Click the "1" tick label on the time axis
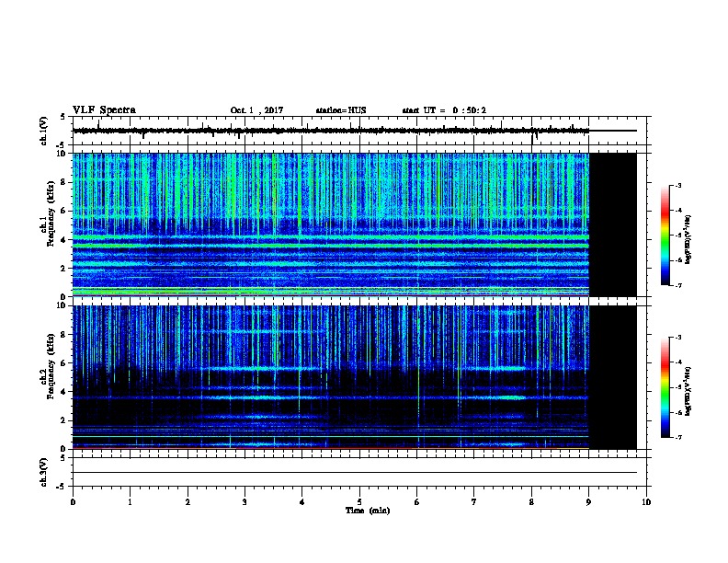 tap(130, 502)
